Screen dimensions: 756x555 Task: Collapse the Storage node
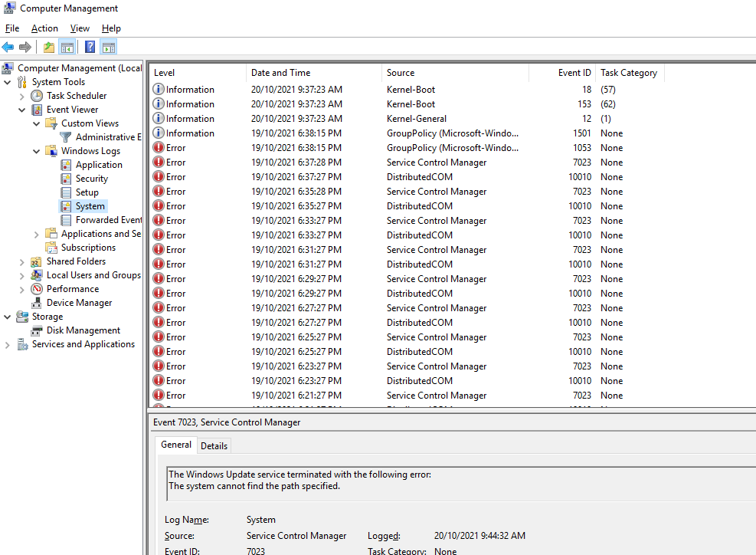(6, 316)
